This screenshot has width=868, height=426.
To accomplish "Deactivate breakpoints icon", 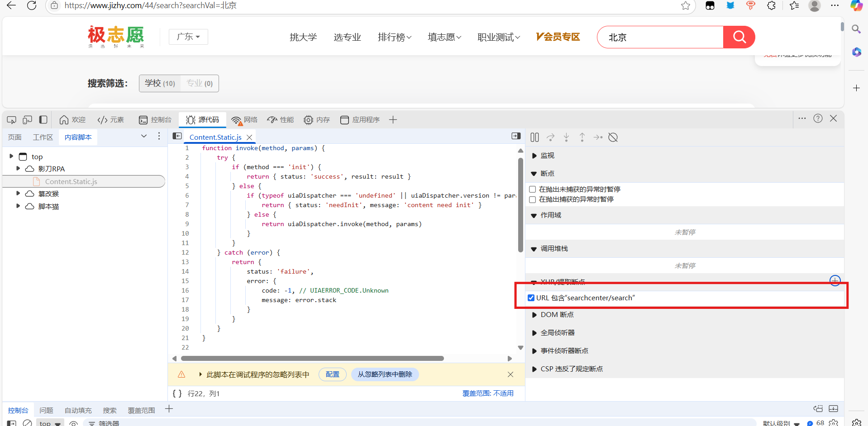I will (613, 137).
